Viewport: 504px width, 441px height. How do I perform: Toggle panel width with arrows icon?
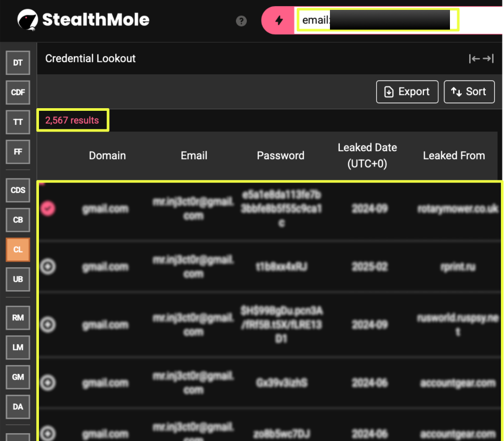coord(481,59)
